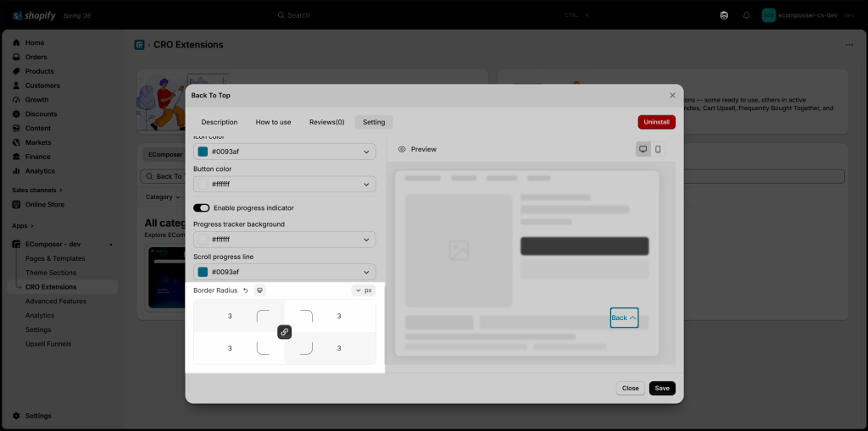Click the link corners icon in Border Radius
Image resolution: width=868 pixels, height=431 pixels.
tap(284, 332)
